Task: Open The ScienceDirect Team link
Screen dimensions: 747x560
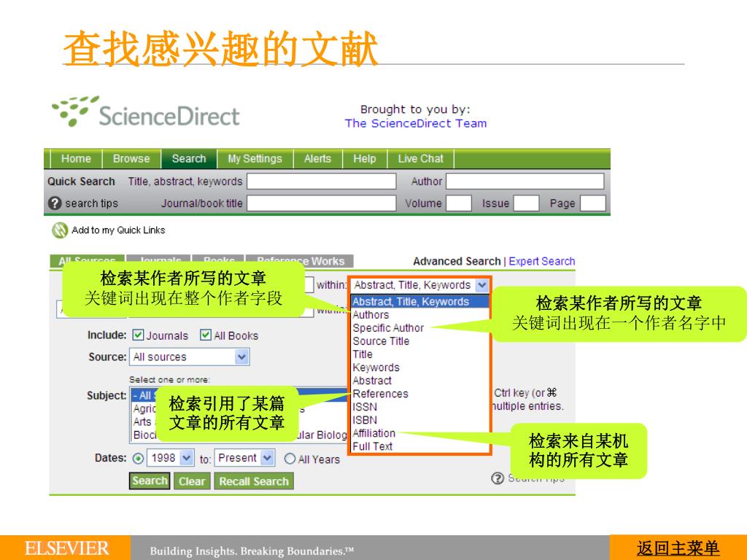Action: (416, 123)
